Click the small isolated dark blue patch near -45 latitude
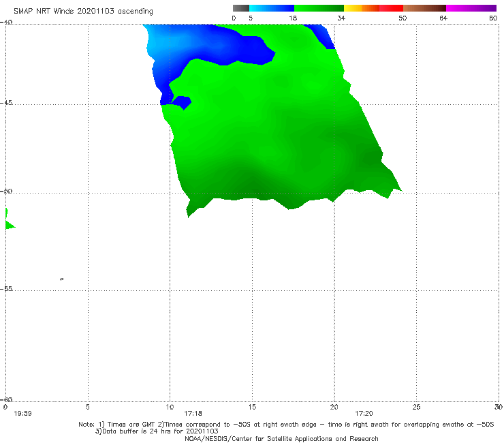Screen dimensions: 504x443 [x=182, y=102]
